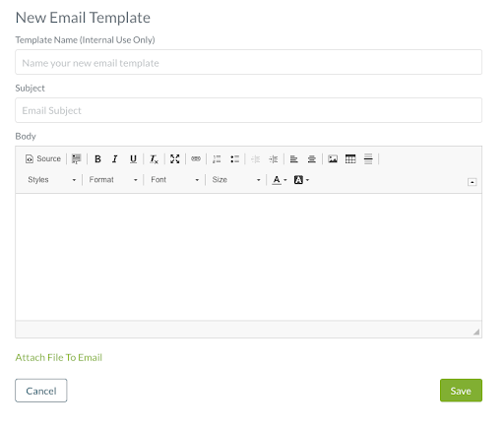Viewport: 504px width, 428px height.
Task: Open the text color picker
Action: coord(280,180)
